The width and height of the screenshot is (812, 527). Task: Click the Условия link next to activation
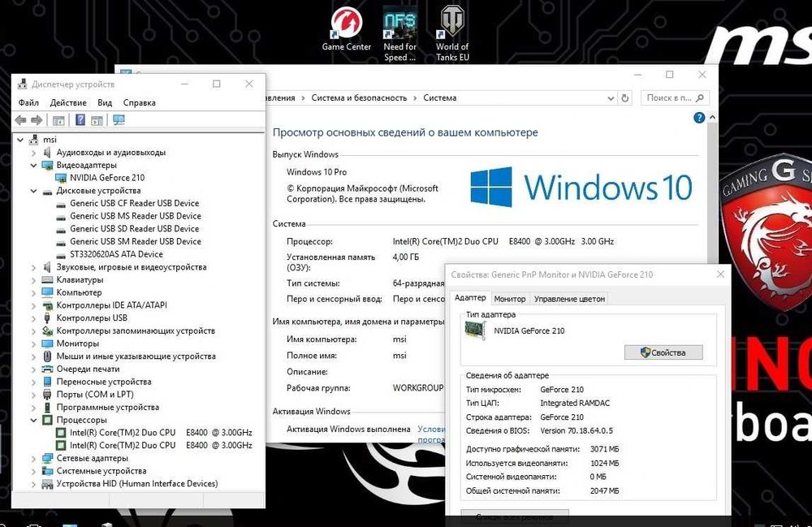(431, 430)
